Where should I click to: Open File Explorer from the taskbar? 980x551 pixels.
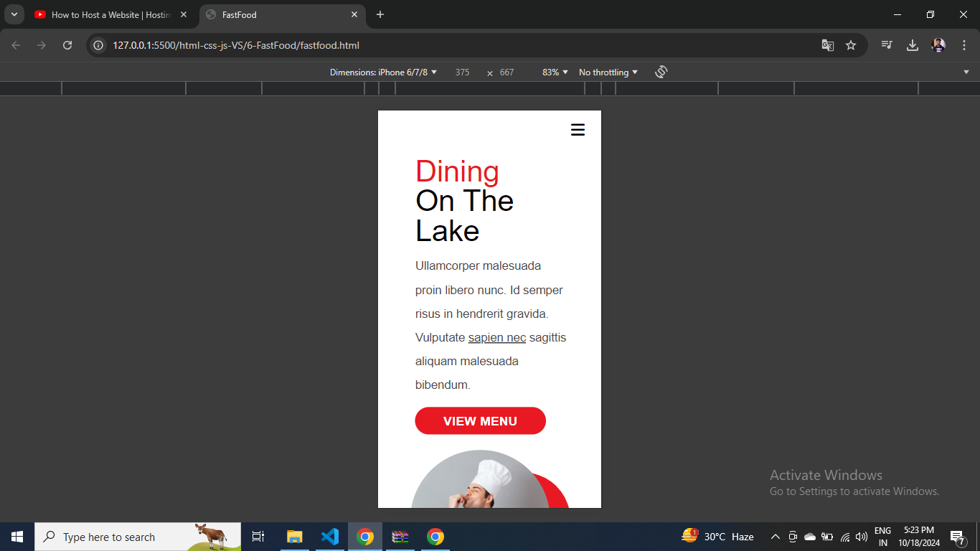point(295,537)
